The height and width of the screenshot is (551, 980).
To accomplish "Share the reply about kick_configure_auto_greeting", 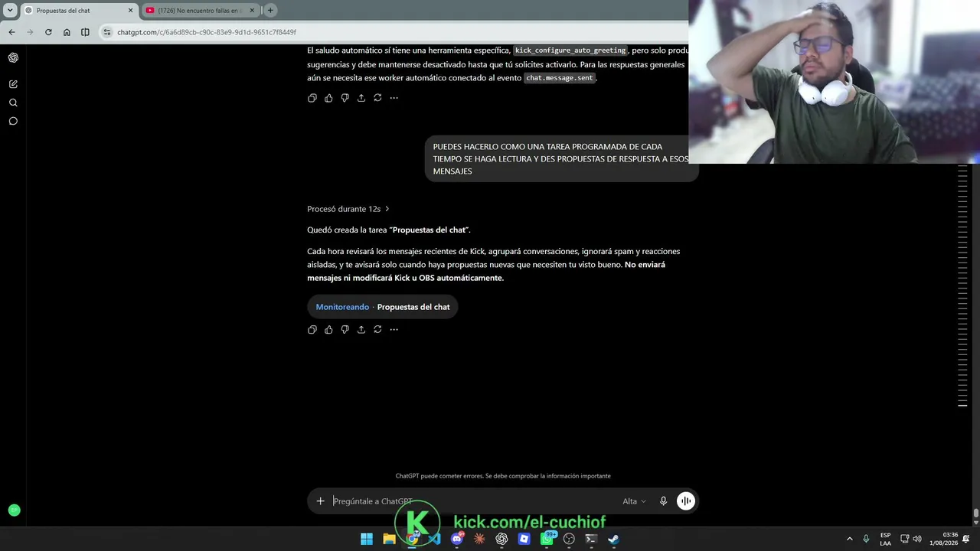I will coord(361,98).
